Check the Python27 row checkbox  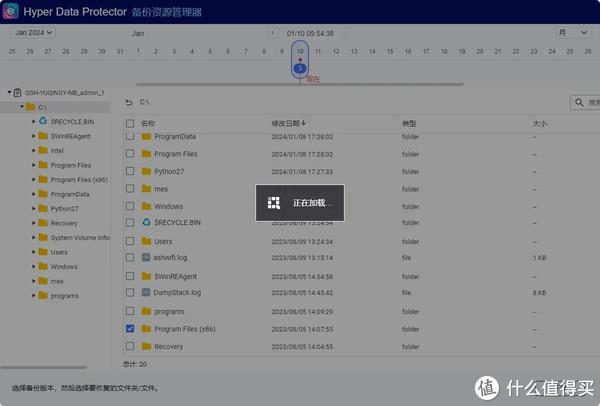coord(130,171)
